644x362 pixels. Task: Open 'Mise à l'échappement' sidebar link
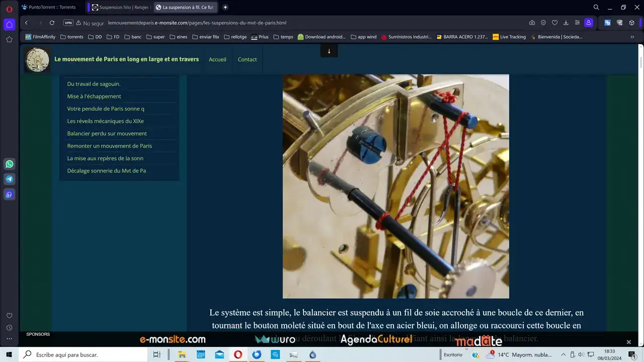[94, 96]
